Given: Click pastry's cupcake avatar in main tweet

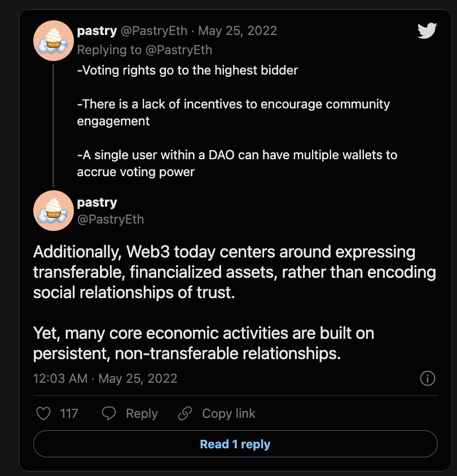Looking at the screenshot, I should (x=54, y=211).
